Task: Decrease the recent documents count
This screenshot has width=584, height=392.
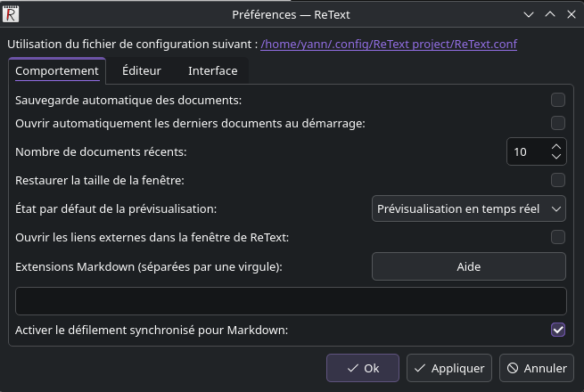Action: pyautogui.click(x=556, y=157)
